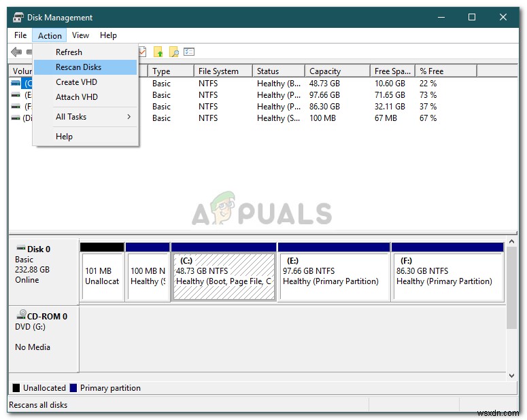
Task: Click the 67 % free cell
Action: pos(428,118)
